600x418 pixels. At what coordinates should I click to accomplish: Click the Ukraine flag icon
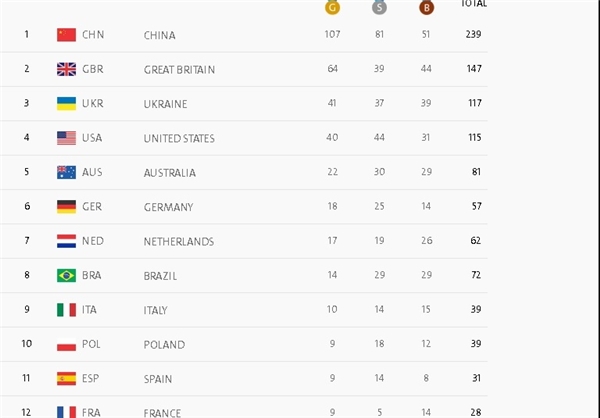coord(67,104)
